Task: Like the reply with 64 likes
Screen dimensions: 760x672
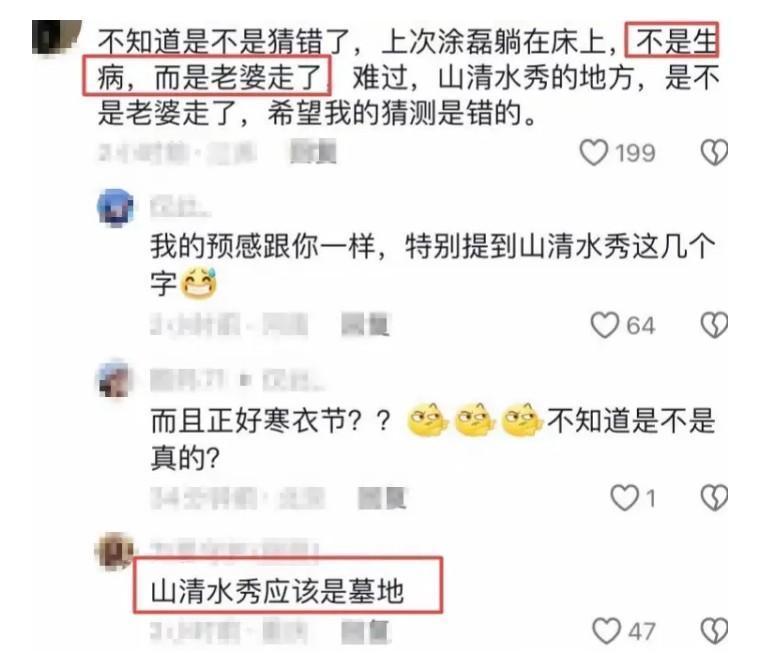Action: tap(605, 324)
